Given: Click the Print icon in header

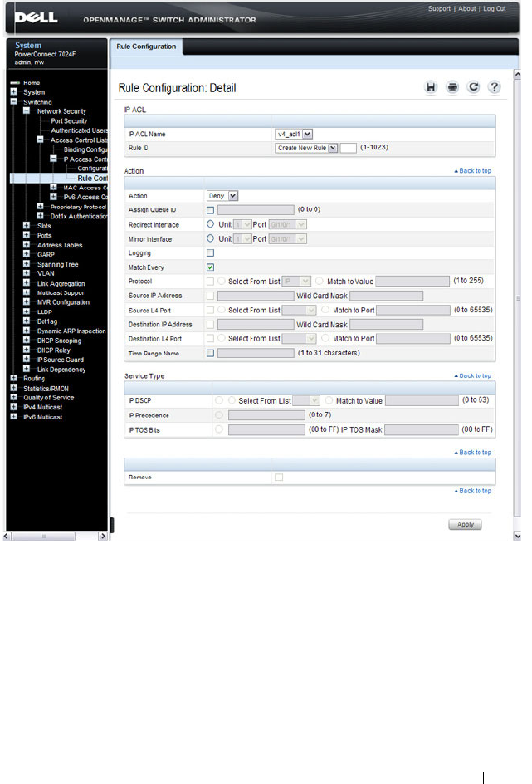Looking at the screenshot, I should [x=452, y=87].
